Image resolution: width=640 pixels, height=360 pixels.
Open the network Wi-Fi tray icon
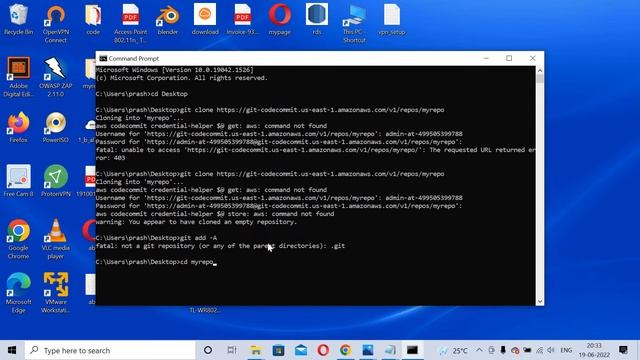[x=540, y=350]
